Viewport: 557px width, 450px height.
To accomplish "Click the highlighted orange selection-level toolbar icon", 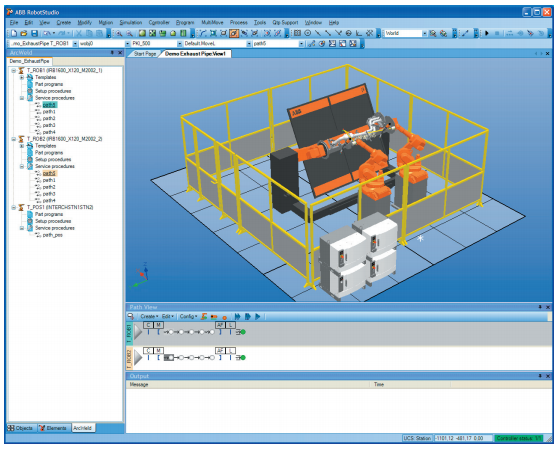I will coord(234,33).
